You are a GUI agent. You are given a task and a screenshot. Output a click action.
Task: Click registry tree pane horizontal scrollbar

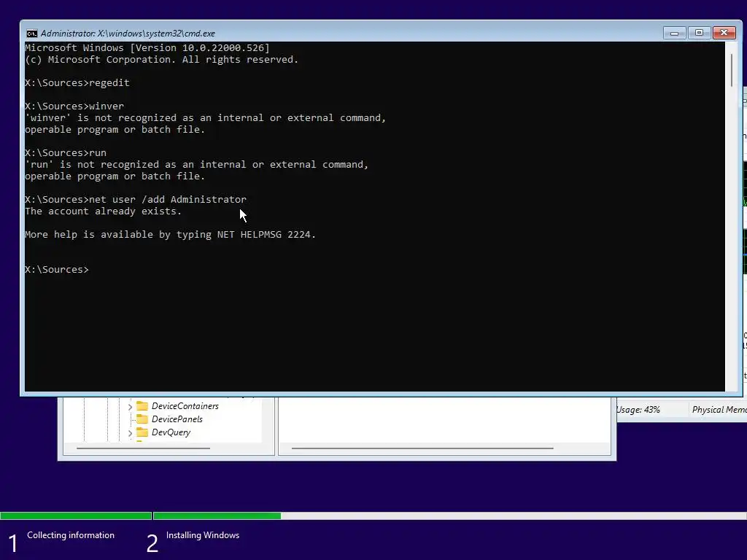coord(143,448)
